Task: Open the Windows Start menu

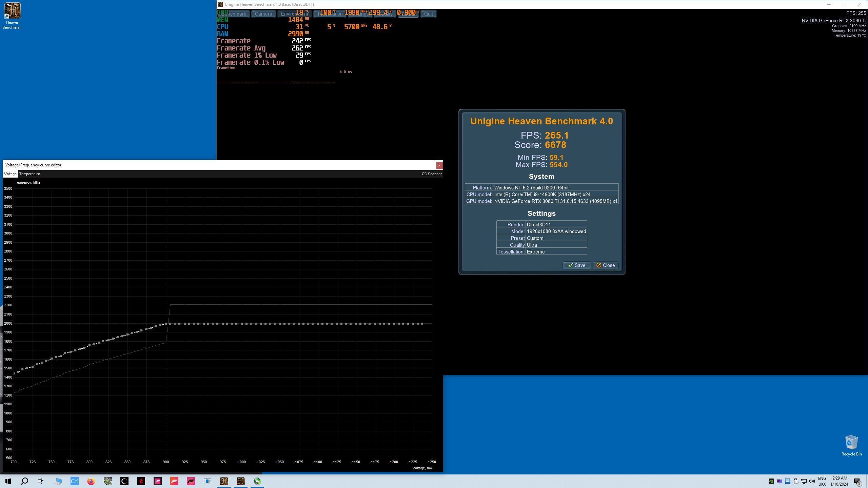Action: [x=8, y=481]
